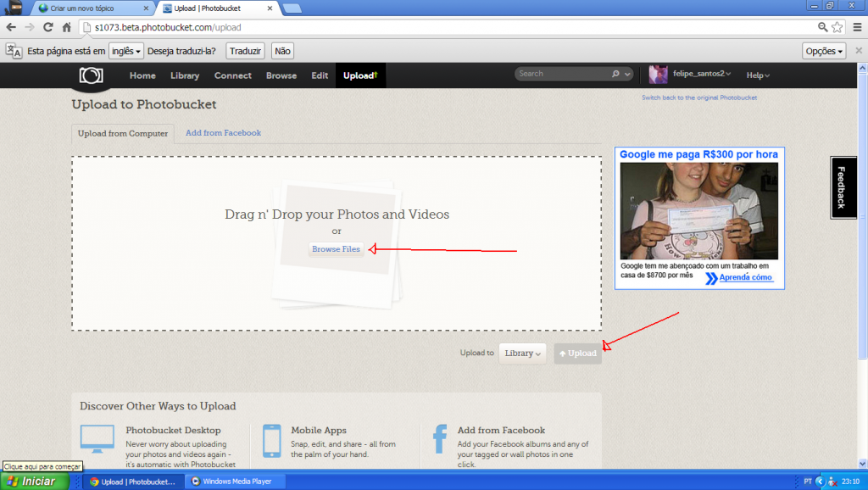Click the Iniciar start button

coord(35,482)
